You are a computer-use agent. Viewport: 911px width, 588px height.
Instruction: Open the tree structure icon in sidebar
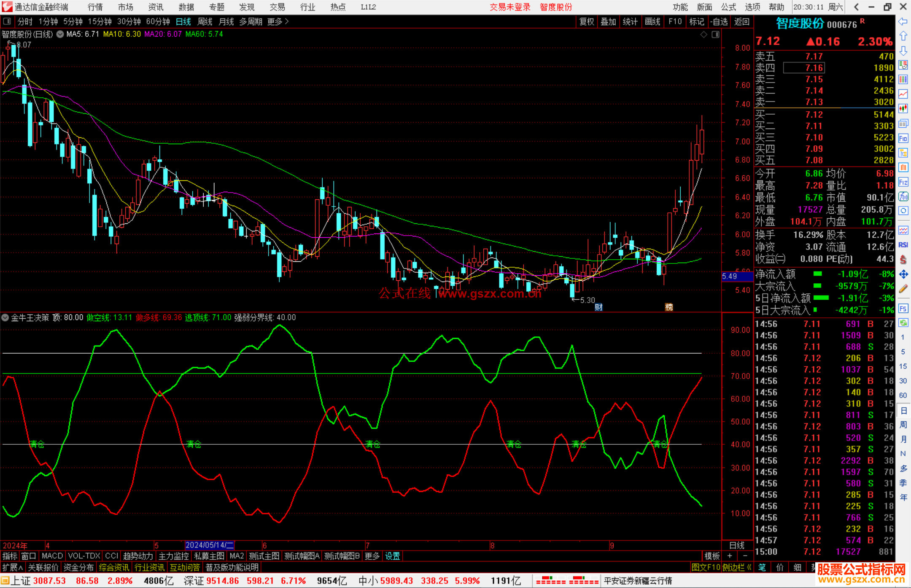click(903, 153)
